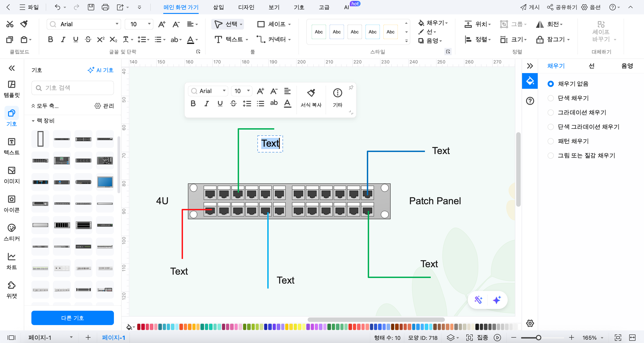Open the 삽입 ribbon tab

(218, 7)
